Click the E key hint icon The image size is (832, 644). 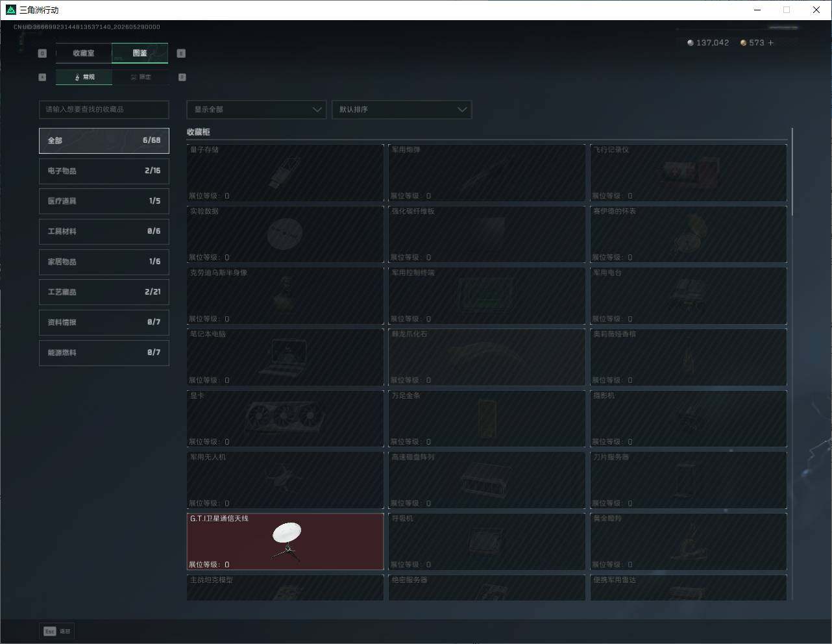181,53
